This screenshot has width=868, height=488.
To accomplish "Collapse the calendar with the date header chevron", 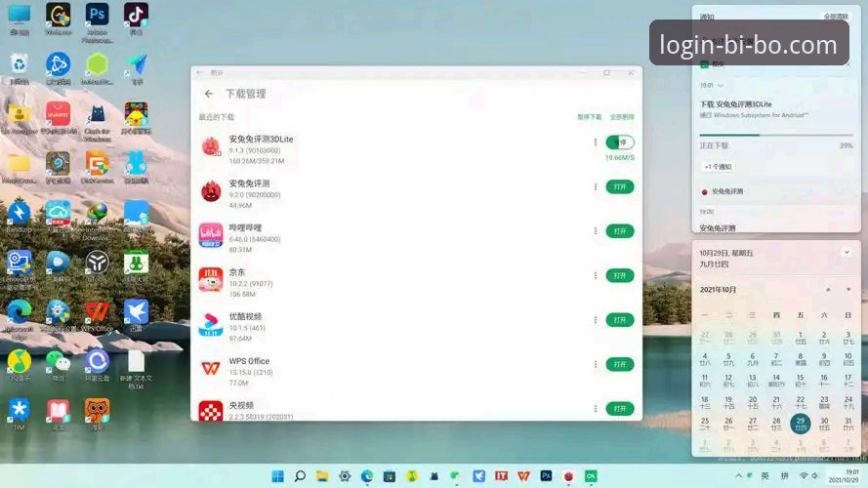I will click(x=847, y=253).
